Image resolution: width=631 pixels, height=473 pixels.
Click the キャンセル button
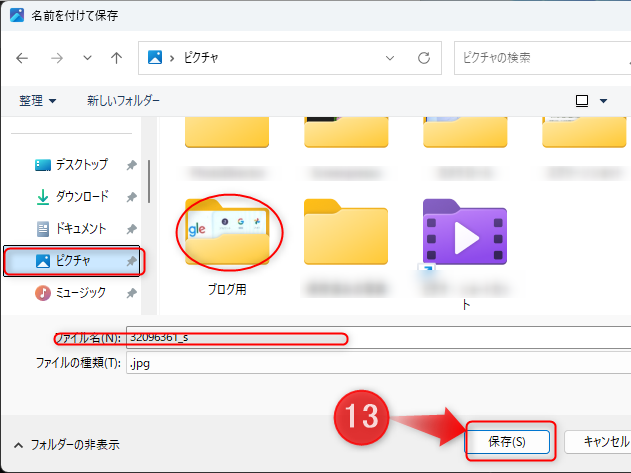coord(598,440)
